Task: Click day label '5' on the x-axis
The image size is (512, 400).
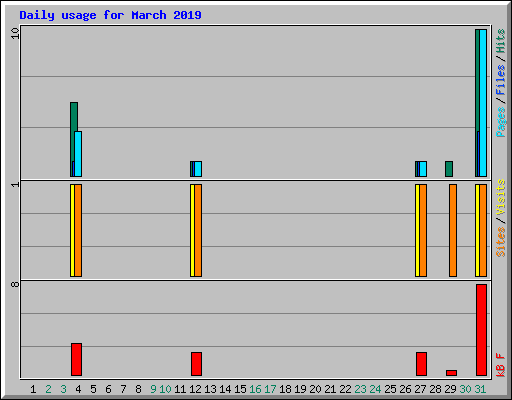Action: tap(93, 389)
